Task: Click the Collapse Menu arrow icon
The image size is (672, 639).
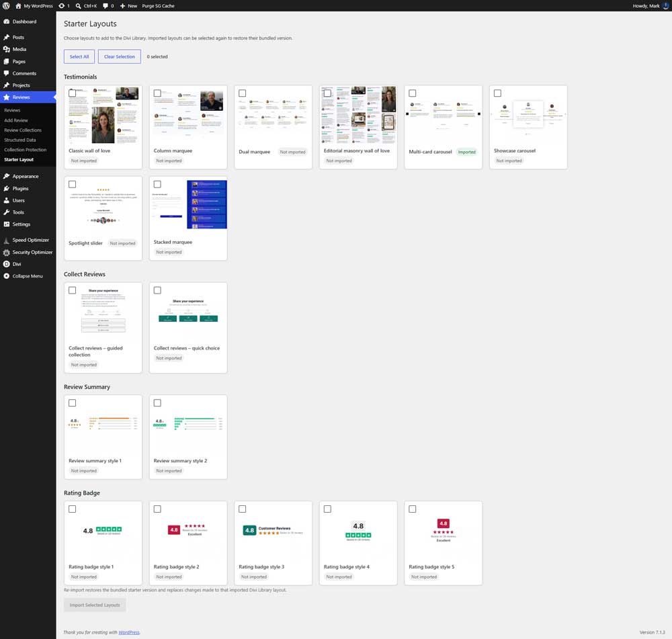Action: coord(7,276)
